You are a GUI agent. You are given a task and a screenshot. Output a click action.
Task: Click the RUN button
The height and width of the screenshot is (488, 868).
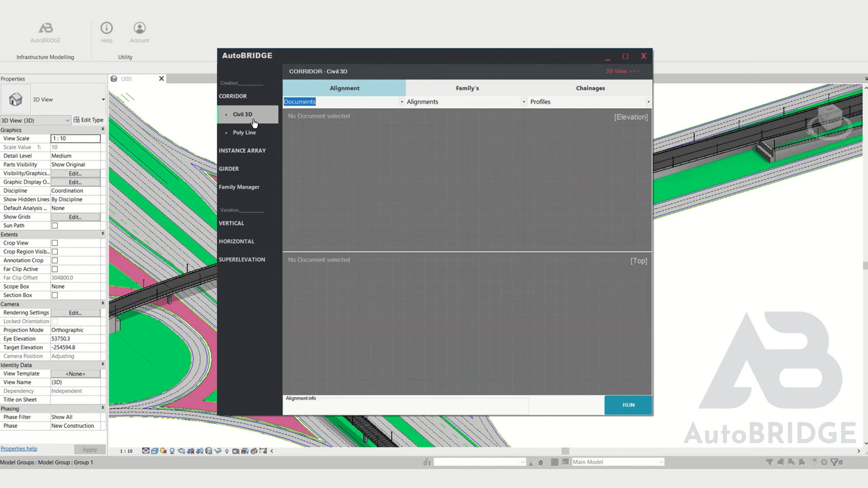pyautogui.click(x=628, y=404)
